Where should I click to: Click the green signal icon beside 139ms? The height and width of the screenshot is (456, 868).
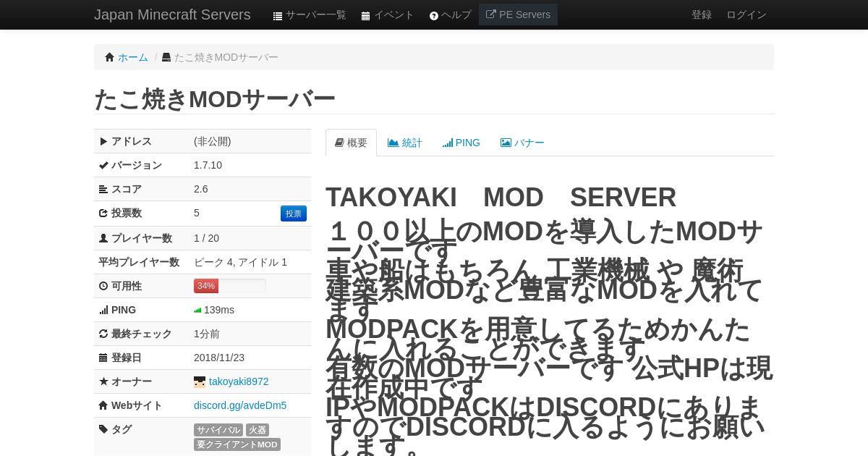click(x=197, y=311)
